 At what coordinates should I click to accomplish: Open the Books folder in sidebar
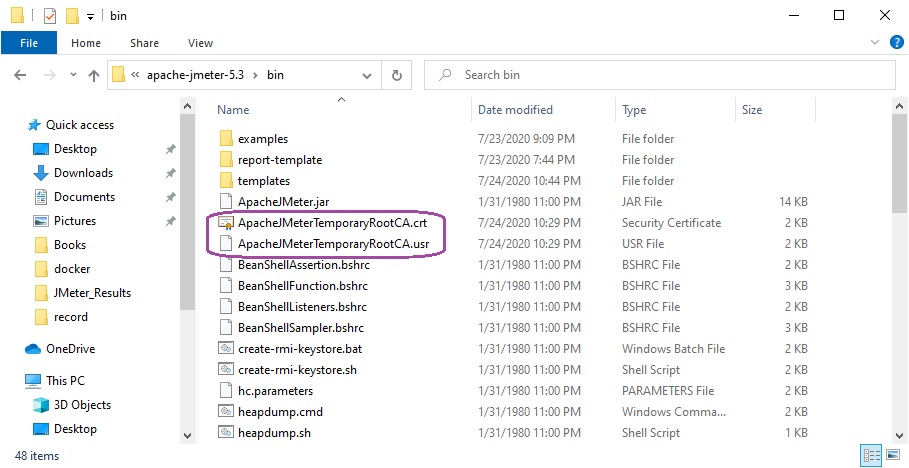(x=70, y=245)
